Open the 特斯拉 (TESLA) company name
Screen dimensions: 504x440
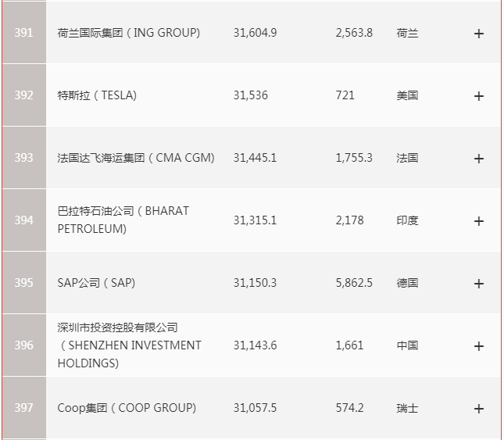[x=97, y=95]
